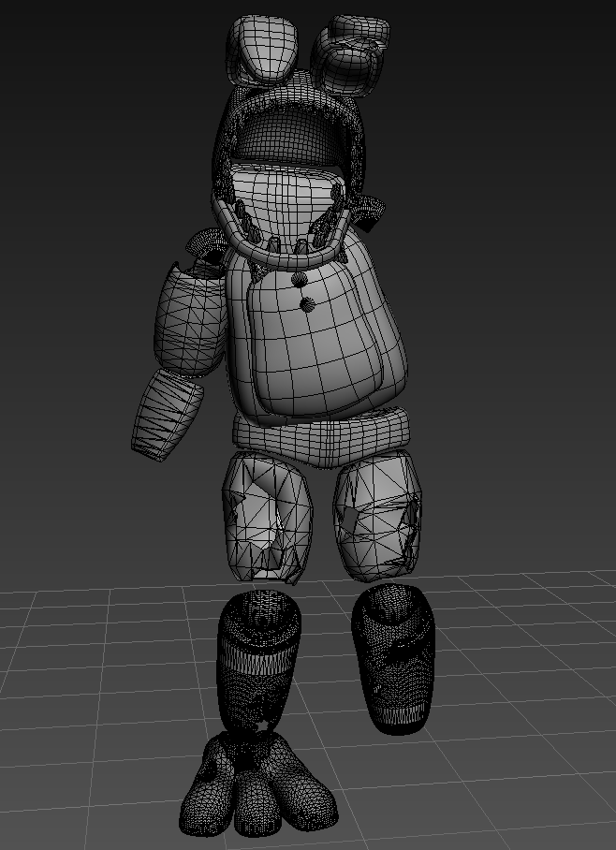Click the lower chest button

307,305
